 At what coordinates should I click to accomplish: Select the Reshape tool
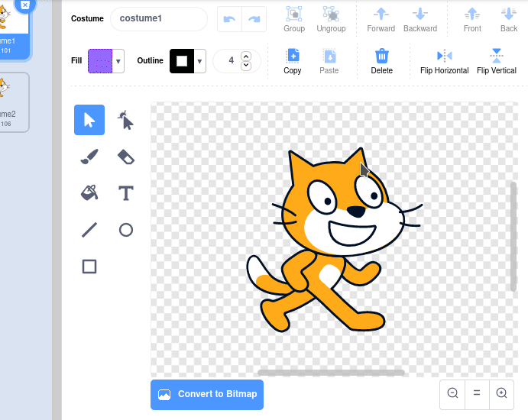coord(126,120)
